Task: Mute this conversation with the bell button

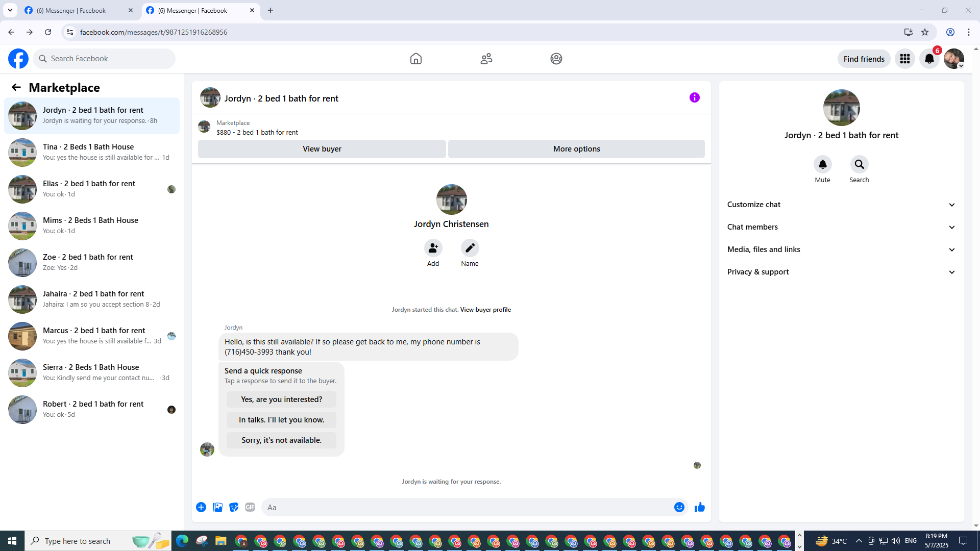Action: point(822,165)
